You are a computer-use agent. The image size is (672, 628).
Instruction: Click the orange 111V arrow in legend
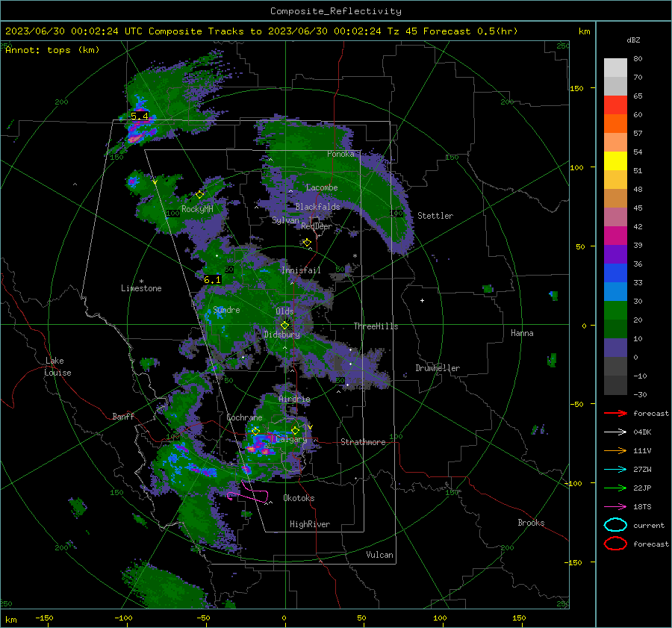(615, 450)
